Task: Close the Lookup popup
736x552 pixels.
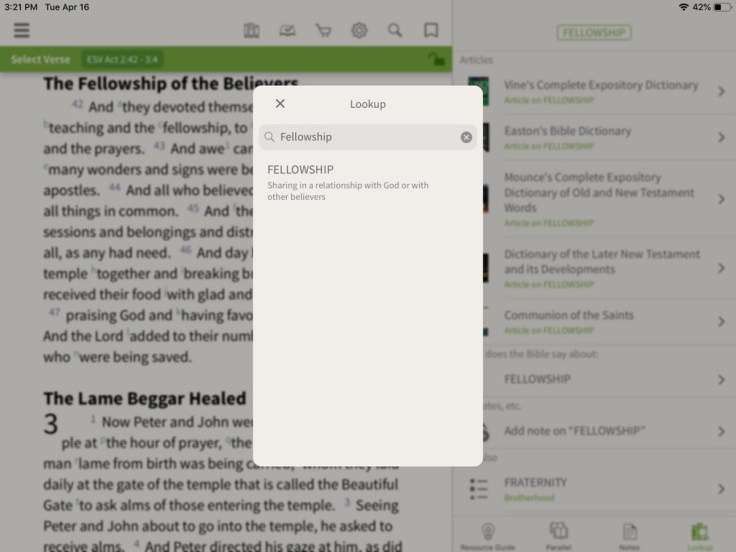Action: (280, 104)
